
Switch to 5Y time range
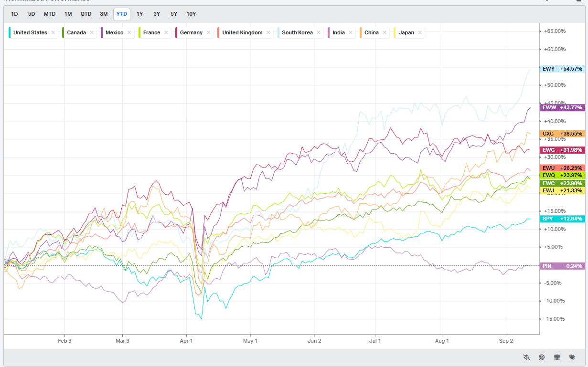click(x=174, y=14)
